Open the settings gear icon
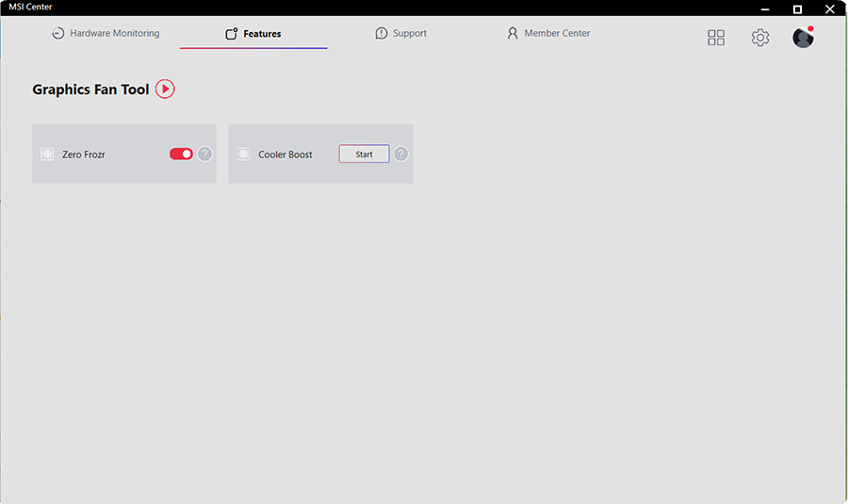 [760, 38]
